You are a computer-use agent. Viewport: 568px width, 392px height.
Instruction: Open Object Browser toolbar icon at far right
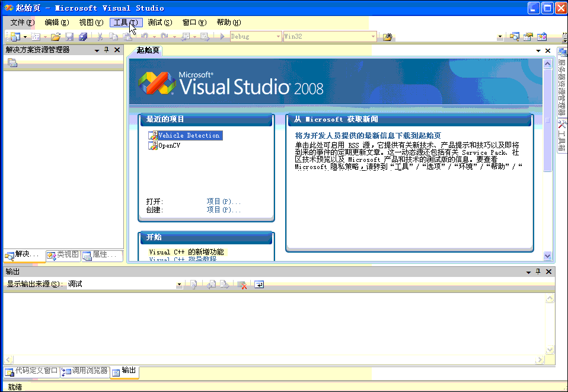tap(542, 37)
